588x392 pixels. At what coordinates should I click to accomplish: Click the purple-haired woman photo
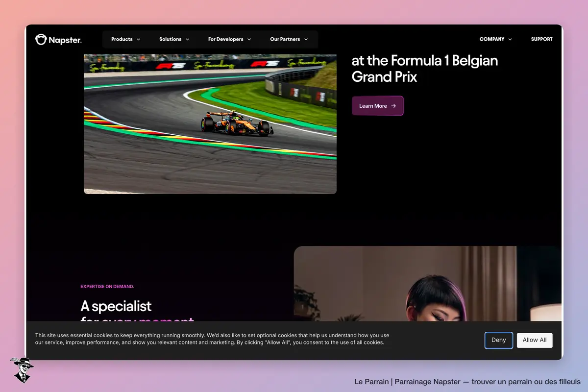point(427,284)
